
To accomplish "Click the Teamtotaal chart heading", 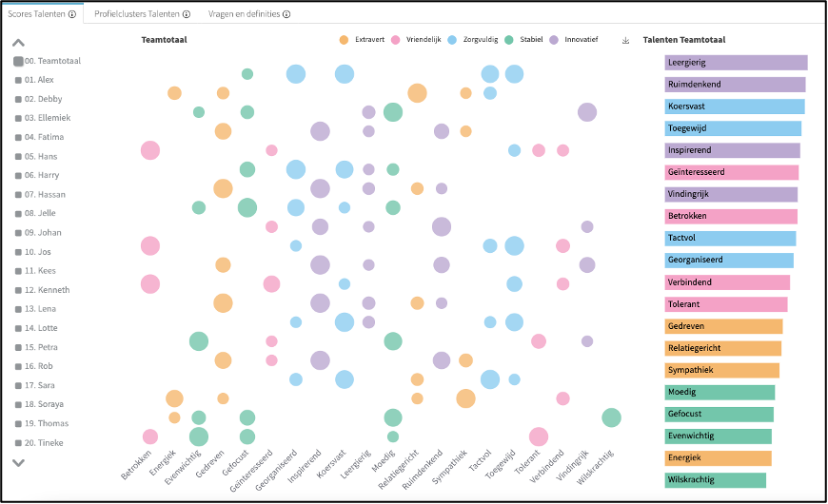I will [x=165, y=40].
